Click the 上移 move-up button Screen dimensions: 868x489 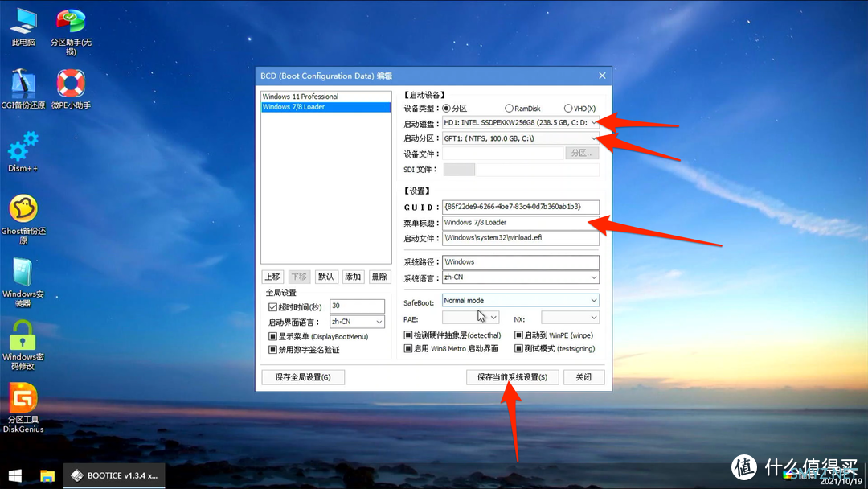(272, 277)
